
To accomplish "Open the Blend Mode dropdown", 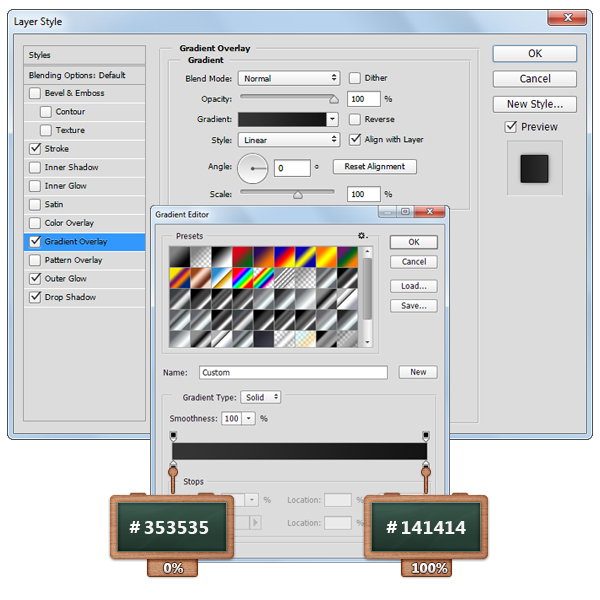I will coord(289,79).
